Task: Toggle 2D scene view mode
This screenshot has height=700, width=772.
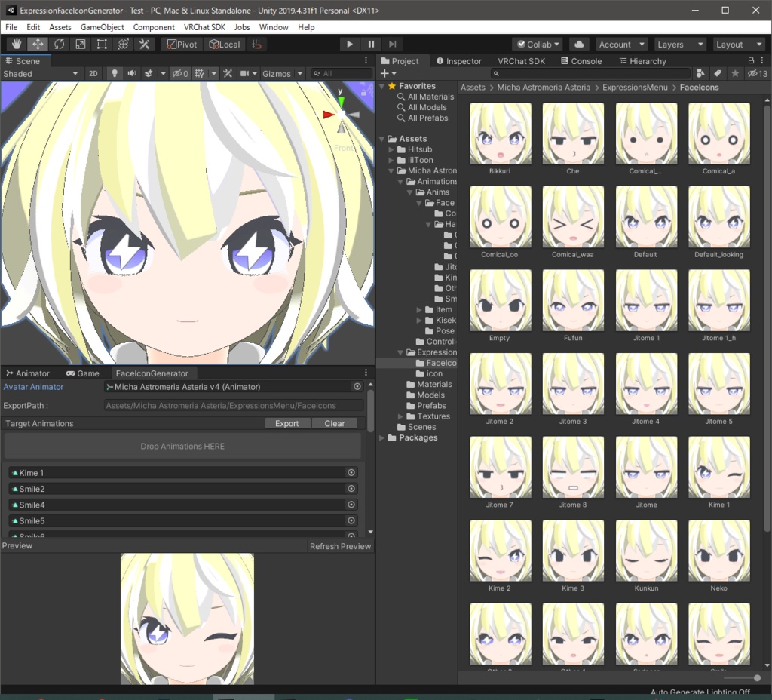Action: pos(93,73)
